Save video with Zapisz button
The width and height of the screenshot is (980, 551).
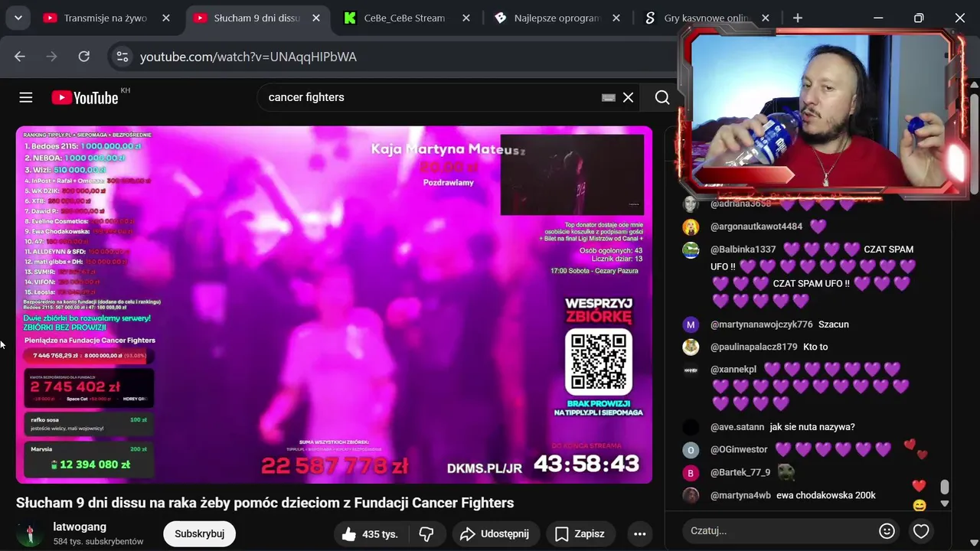click(x=580, y=533)
